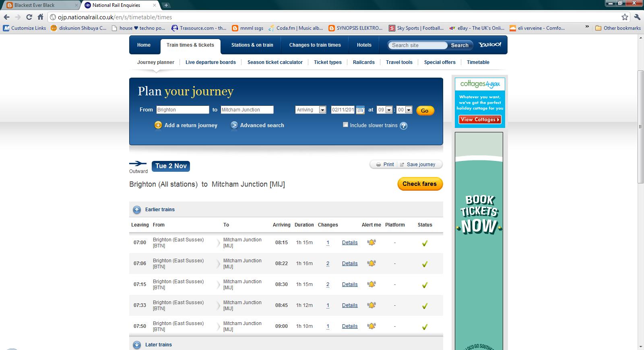
Task: Open the Hotels tab
Action: point(364,45)
